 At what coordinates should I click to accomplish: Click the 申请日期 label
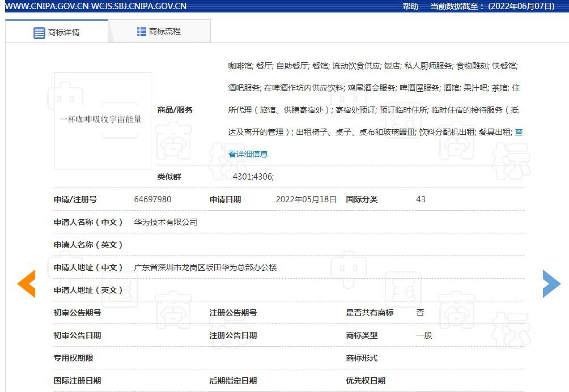[226, 199]
